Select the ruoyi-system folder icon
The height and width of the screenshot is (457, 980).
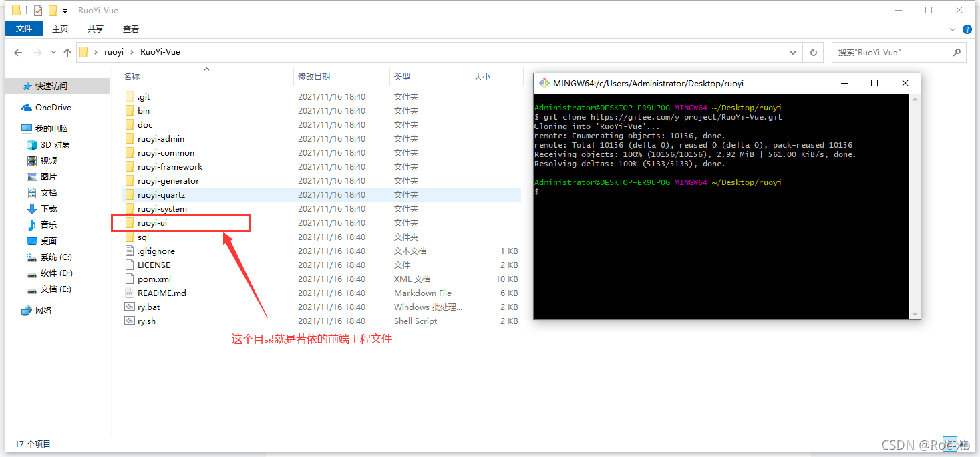(x=130, y=209)
